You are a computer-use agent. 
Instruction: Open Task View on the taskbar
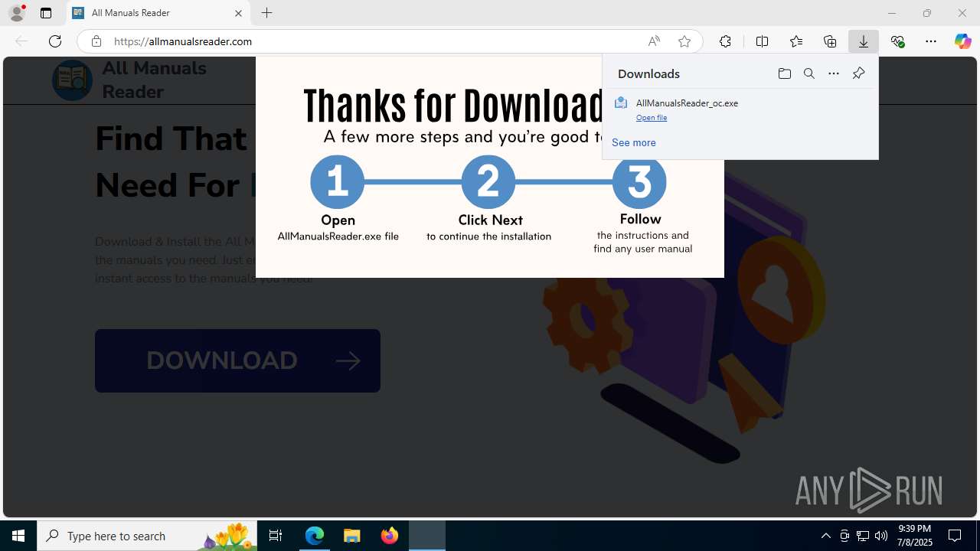[276, 536]
